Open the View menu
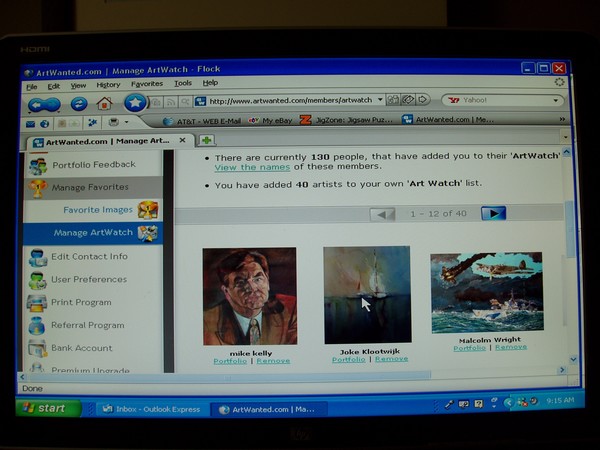 click(78, 85)
